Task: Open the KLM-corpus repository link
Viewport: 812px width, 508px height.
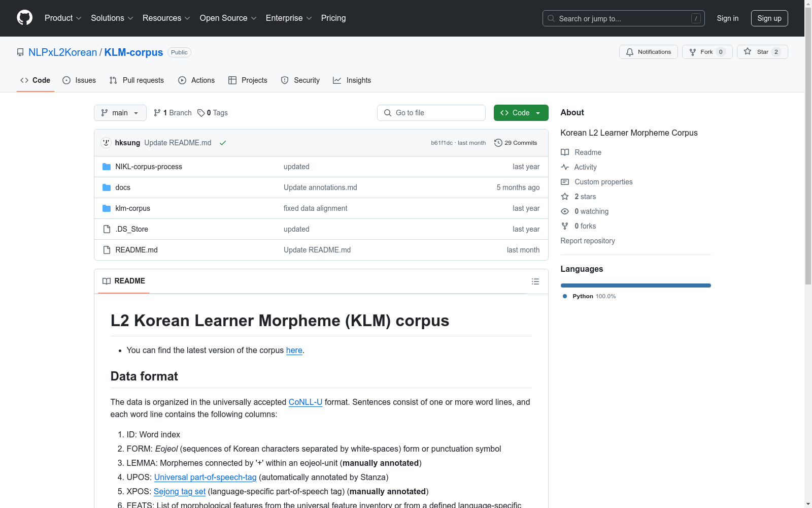Action: click(x=133, y=52)
